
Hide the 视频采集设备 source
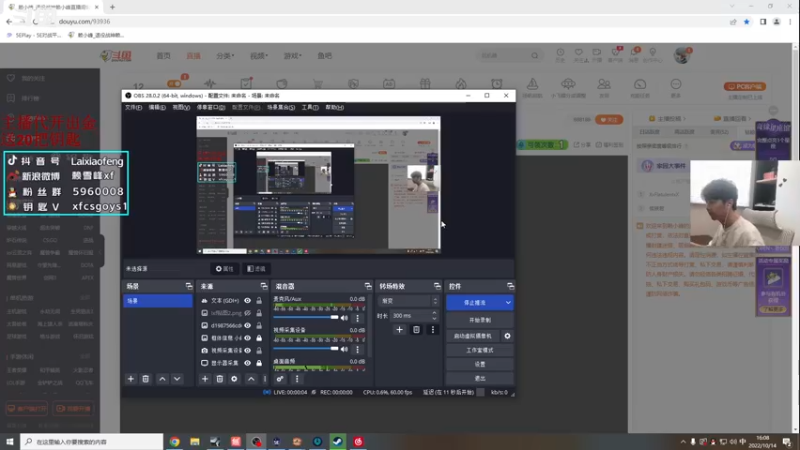[x=247, y=351]
